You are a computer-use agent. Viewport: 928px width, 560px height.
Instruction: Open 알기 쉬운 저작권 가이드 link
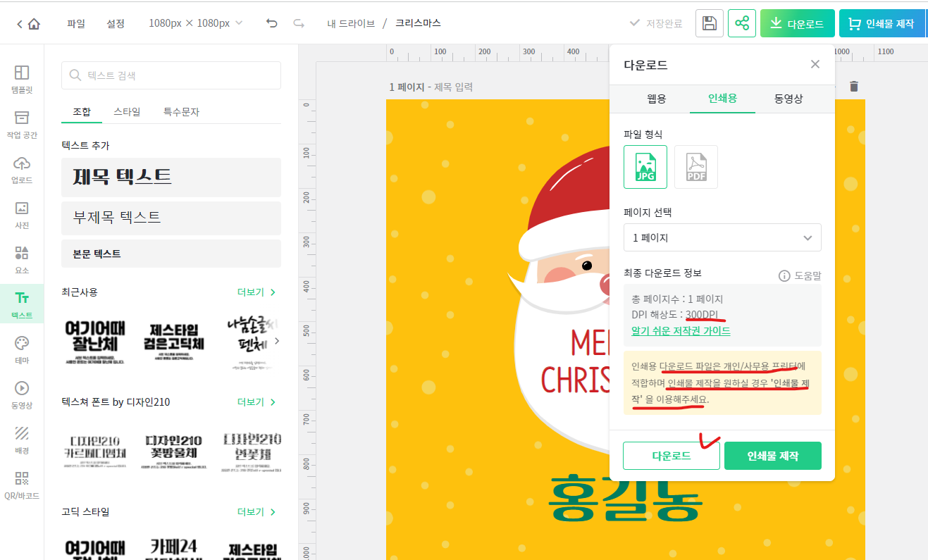tap(681, 331)
